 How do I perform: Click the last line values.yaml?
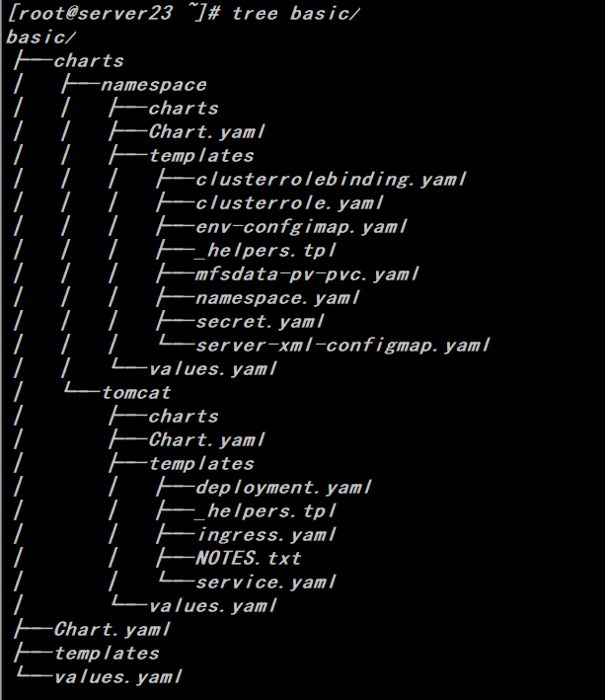click(117, 676)
